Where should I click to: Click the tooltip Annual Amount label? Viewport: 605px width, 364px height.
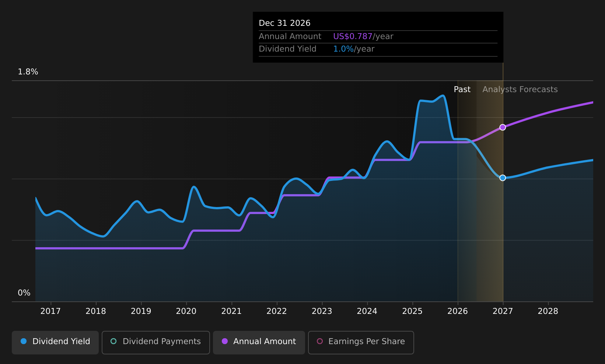point(290,36)
